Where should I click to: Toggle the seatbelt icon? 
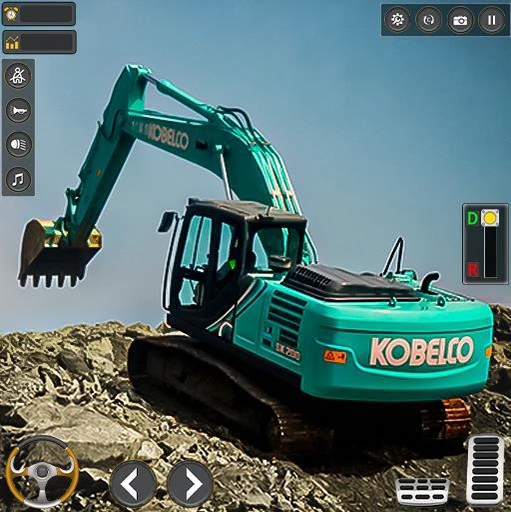18,76
